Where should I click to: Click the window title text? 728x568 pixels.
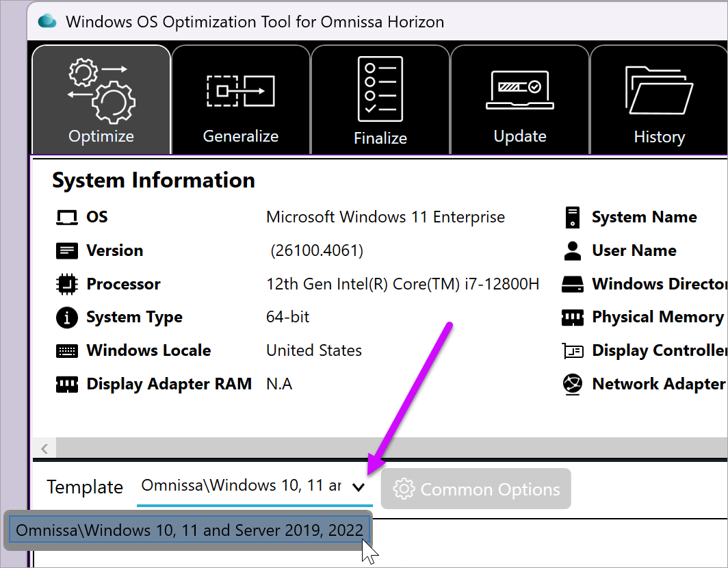click(255, 22)
